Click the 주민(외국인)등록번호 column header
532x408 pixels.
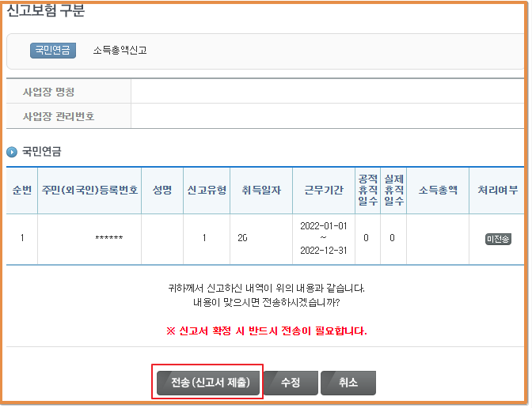coord(89,191)
